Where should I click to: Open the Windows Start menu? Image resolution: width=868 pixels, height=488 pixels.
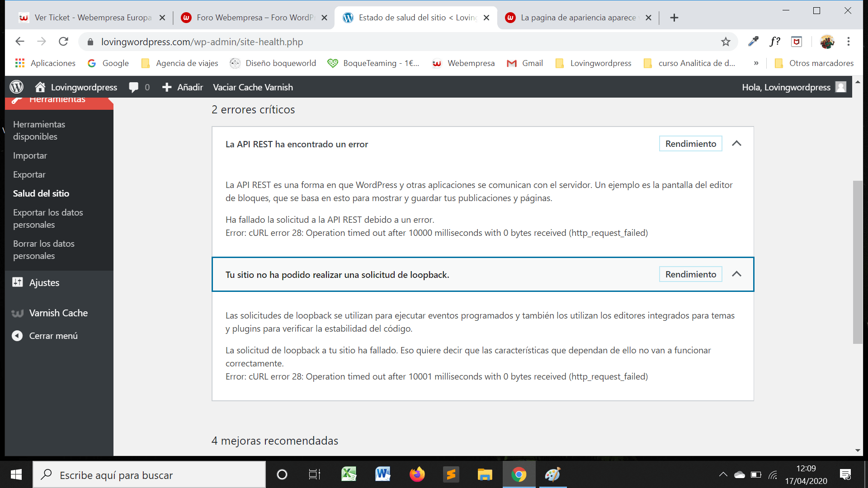pyautogui.click(x=16, y=474)
